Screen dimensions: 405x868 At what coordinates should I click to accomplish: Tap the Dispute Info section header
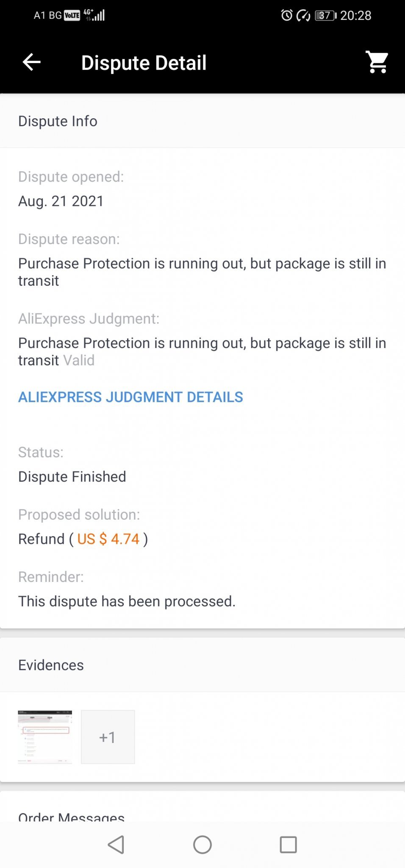click(58, 121)
